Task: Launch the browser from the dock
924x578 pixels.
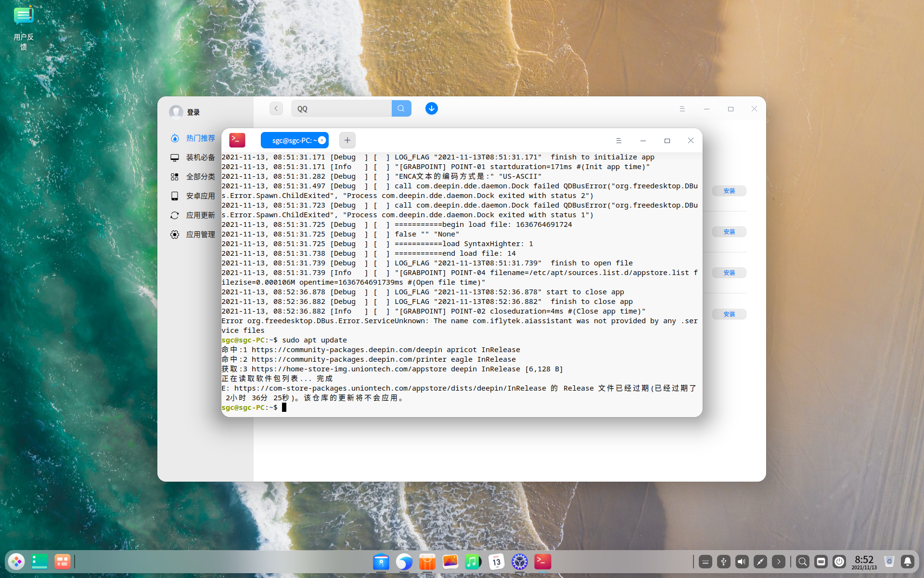Action: tap(405, 562)
